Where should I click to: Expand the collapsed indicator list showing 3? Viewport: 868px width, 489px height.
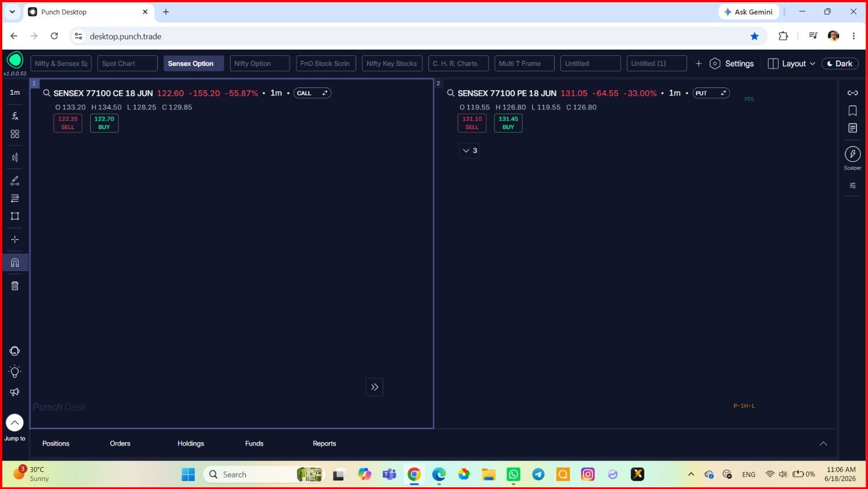click(470, 151)
